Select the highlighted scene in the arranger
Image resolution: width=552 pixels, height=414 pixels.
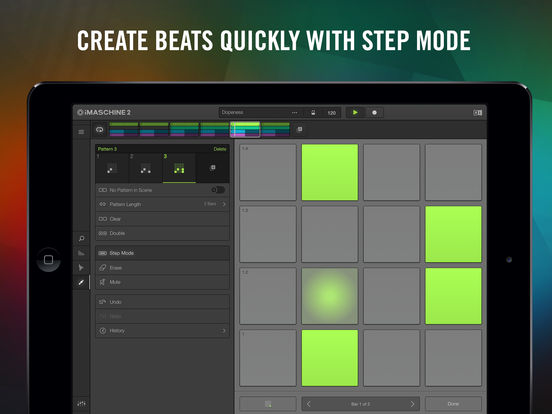tap(245, 129)
